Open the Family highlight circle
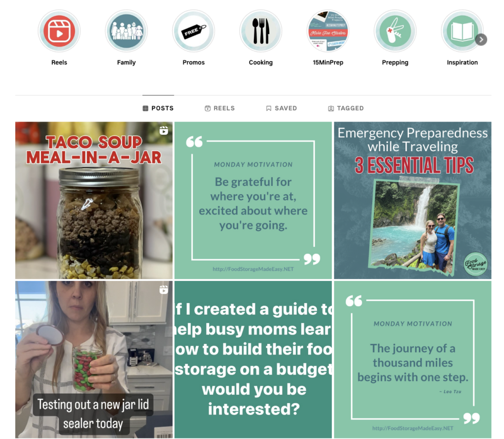This screenshot has height=439, width=504. coord(126,31)
